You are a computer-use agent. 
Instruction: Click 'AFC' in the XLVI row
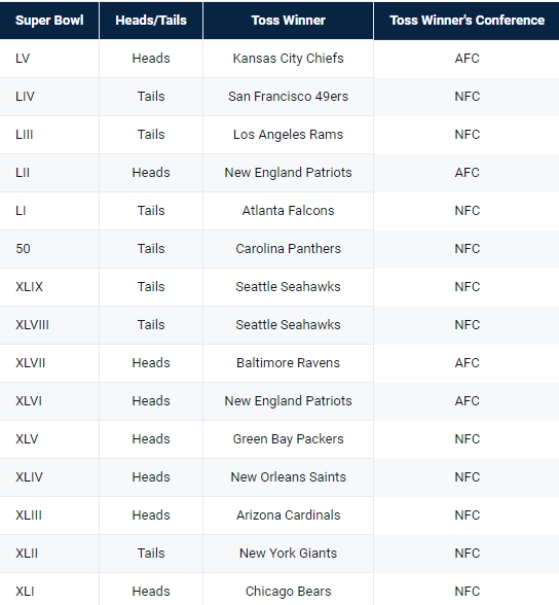[x=467, y=401]
